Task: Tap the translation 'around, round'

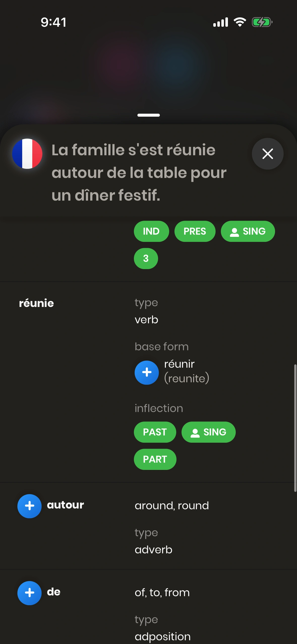Action: (172, 506)
